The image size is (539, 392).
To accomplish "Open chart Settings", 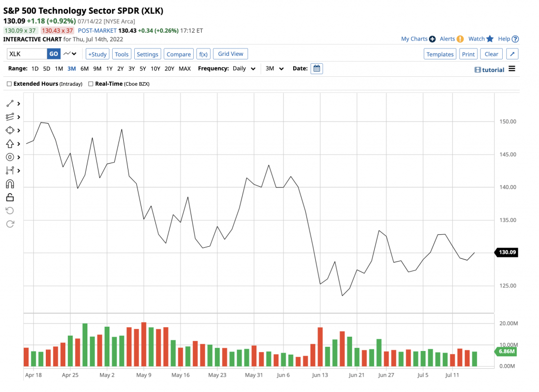I will [x=147, y=54].
